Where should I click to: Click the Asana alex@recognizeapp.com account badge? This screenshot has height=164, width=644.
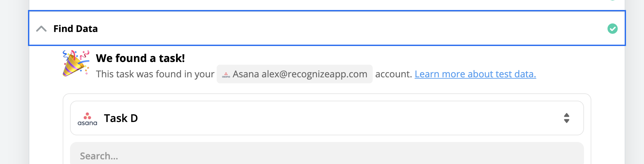coord(294,74)
